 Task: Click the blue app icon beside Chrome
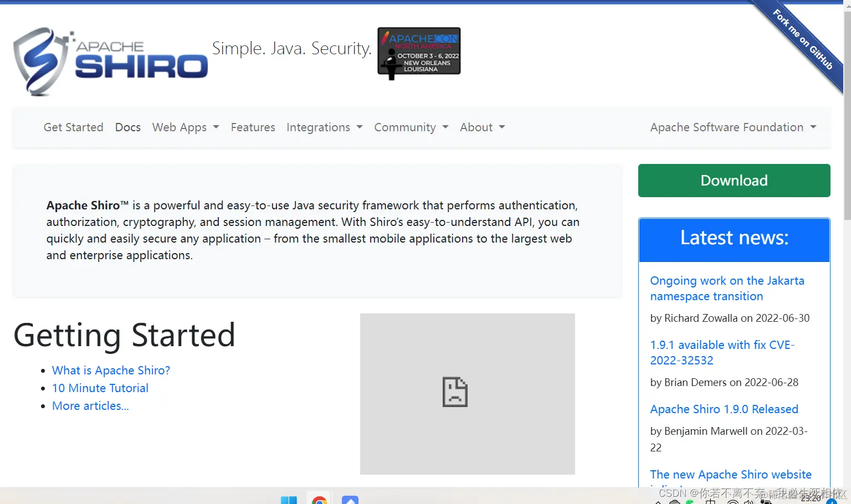[x=350, y=500]
